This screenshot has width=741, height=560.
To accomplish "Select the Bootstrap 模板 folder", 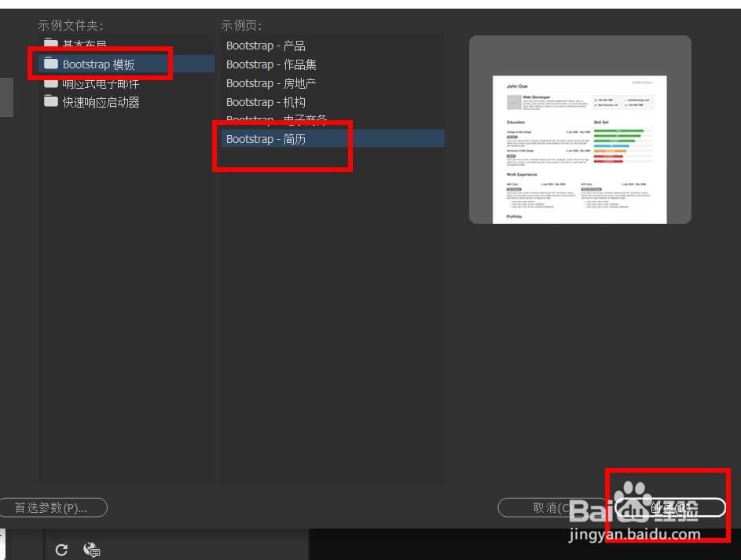I will click(127, 64).
